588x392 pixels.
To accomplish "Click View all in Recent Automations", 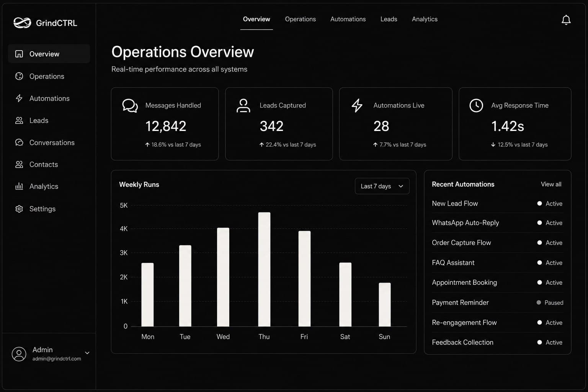I will [x=551, y=185].
